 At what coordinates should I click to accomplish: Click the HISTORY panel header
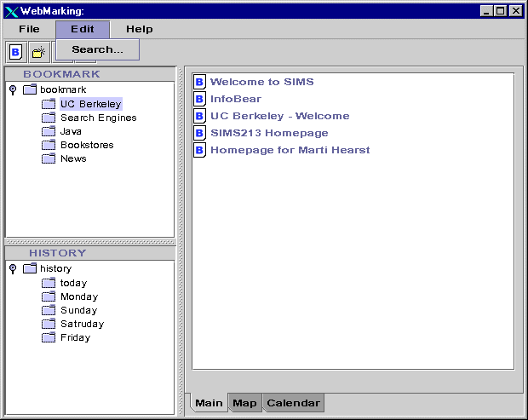pos(90,253)
